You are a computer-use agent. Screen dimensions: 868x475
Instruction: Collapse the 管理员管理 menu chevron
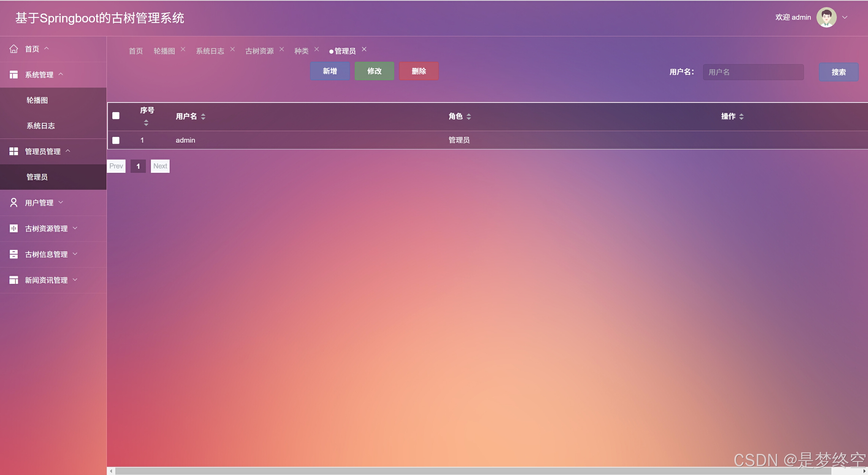pyautogui.click(x=68, y=151)
